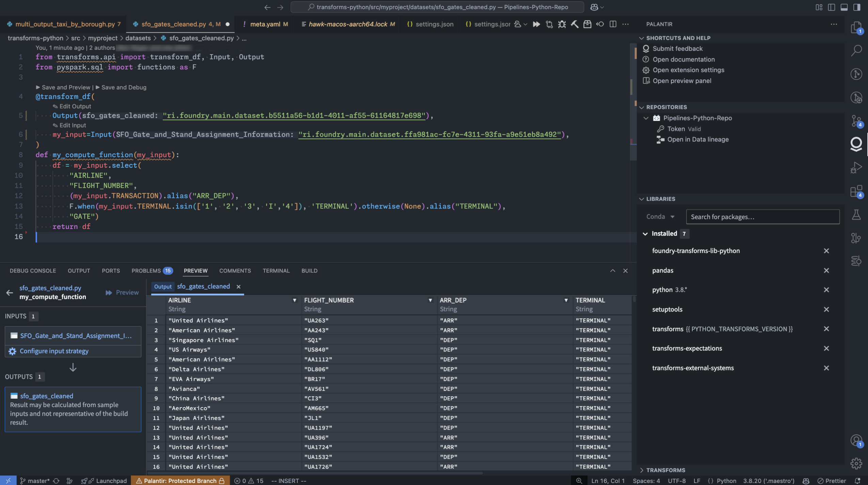The height and width of the screenshot is (485, 868).
Task: Click synchronize changes icon in status bar
Action: click(x=56, y=481)
